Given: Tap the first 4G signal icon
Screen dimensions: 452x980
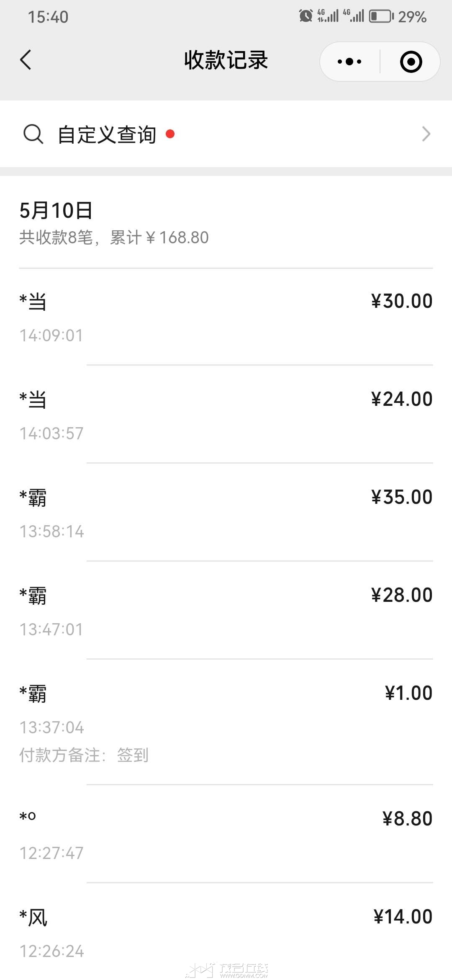Looking at the screenshot, I should point(328,16).
